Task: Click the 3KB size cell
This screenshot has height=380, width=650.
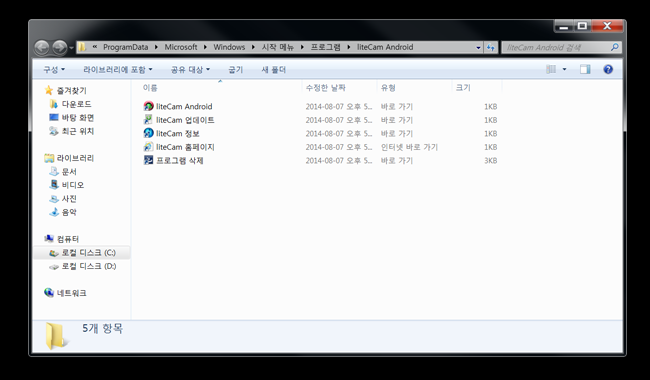Action: (x=490, y=160)
